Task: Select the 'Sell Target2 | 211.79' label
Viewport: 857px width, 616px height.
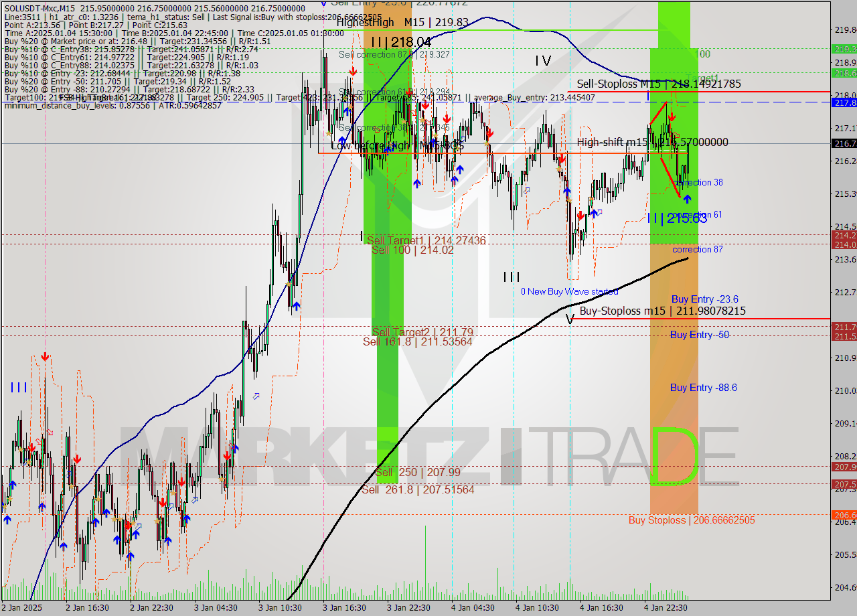Action: click(x=422, y=332)
